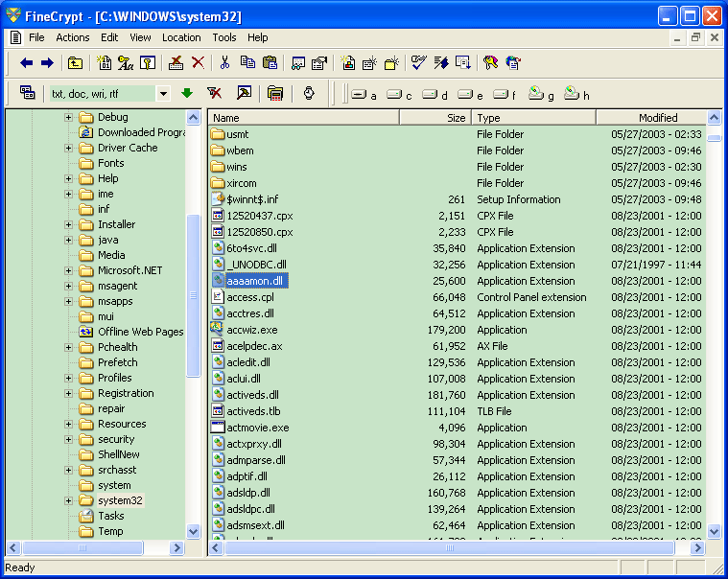Screen dimensions: 728x579
Task: Click folder tree vertical scrollbar down arrow
Action: click(x=194, y=531)
